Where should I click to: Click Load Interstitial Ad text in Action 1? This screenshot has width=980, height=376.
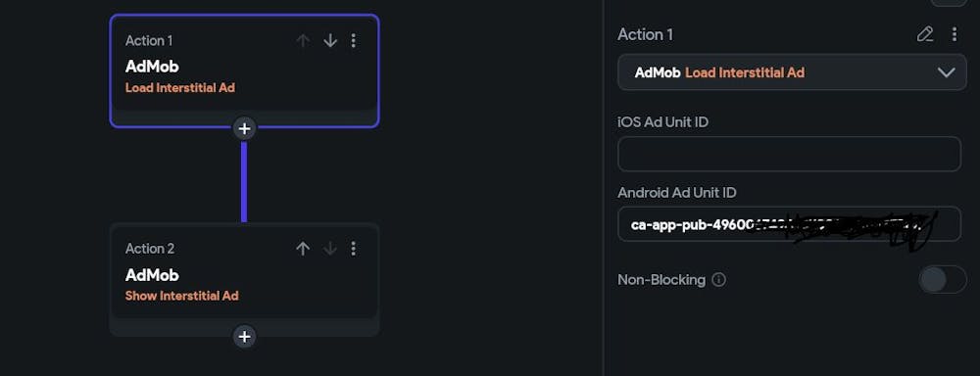[x=180, y=88]
